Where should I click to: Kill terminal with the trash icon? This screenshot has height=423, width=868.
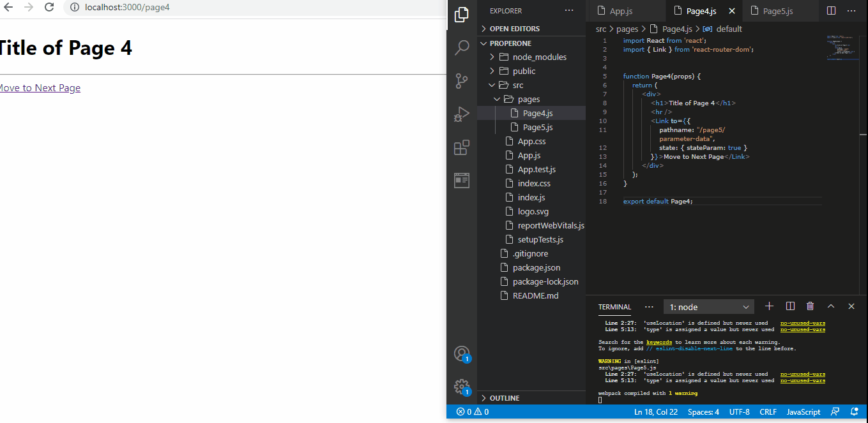810,307
